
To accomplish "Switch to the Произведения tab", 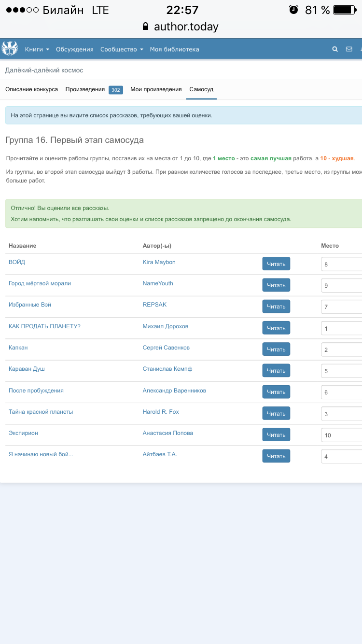I will pos(85,89).
